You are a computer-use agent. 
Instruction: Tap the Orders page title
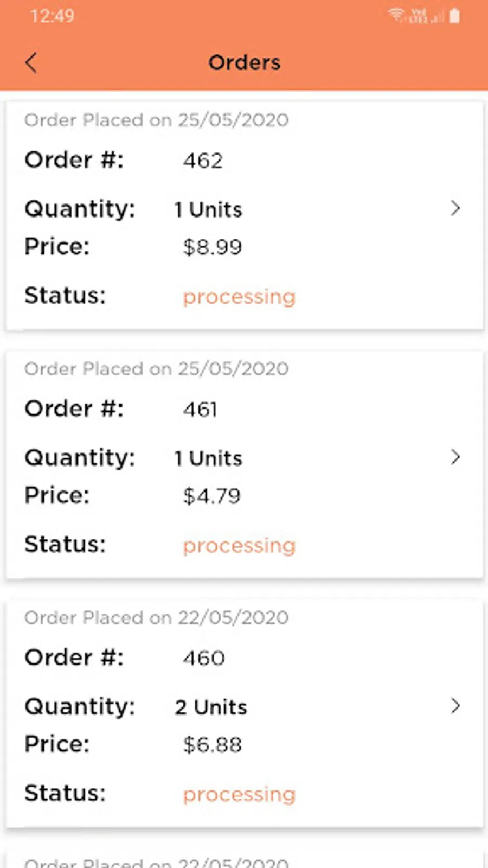245,62
